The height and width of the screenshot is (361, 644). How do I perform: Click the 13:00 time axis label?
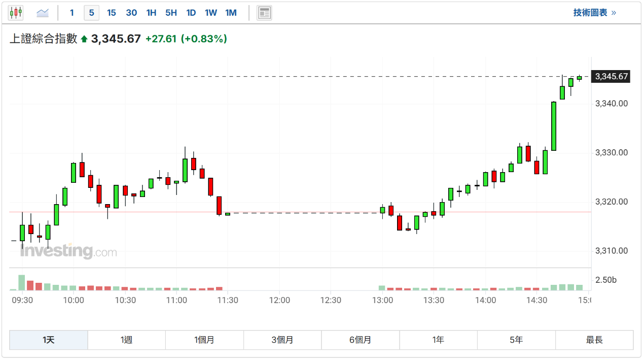382,301
